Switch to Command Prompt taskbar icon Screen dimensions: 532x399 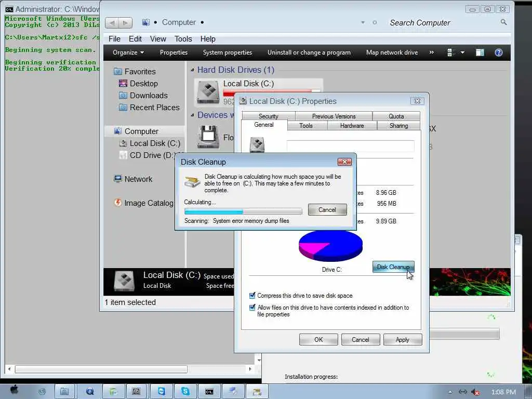coord(209,391)
